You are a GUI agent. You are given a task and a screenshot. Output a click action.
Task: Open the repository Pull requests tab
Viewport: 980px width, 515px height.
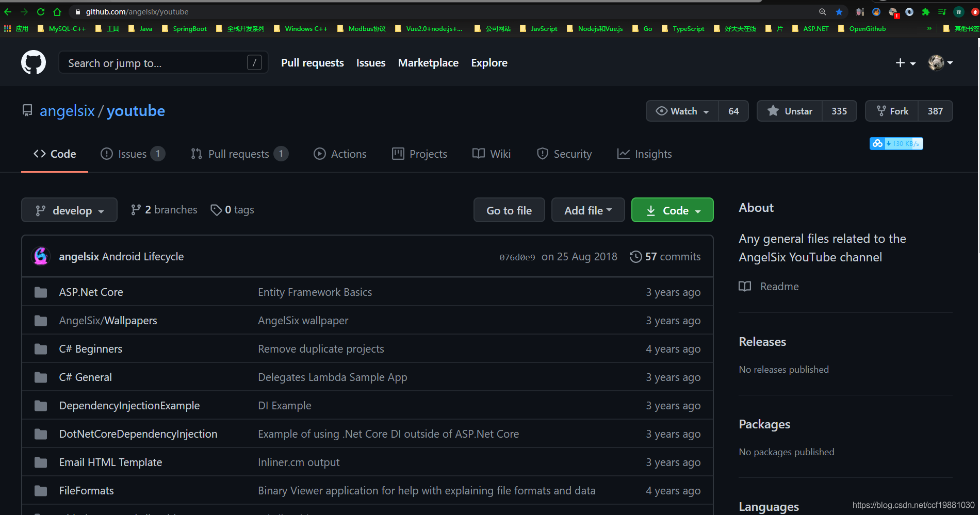pos(239,154)
